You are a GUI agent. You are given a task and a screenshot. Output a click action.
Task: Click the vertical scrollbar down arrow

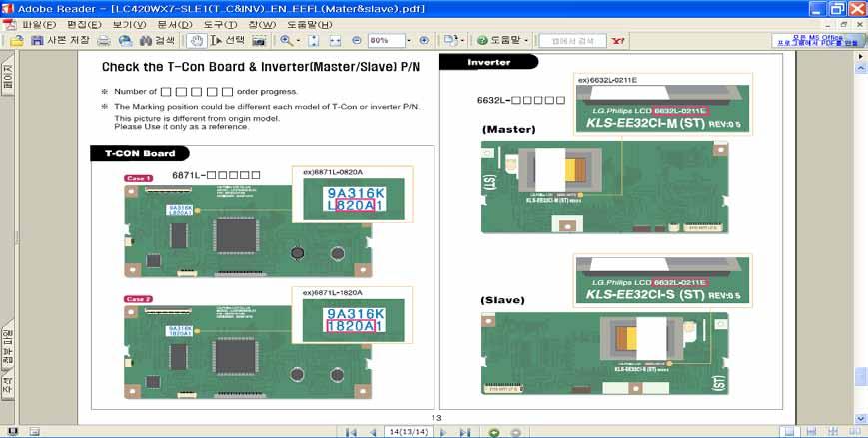861,419
